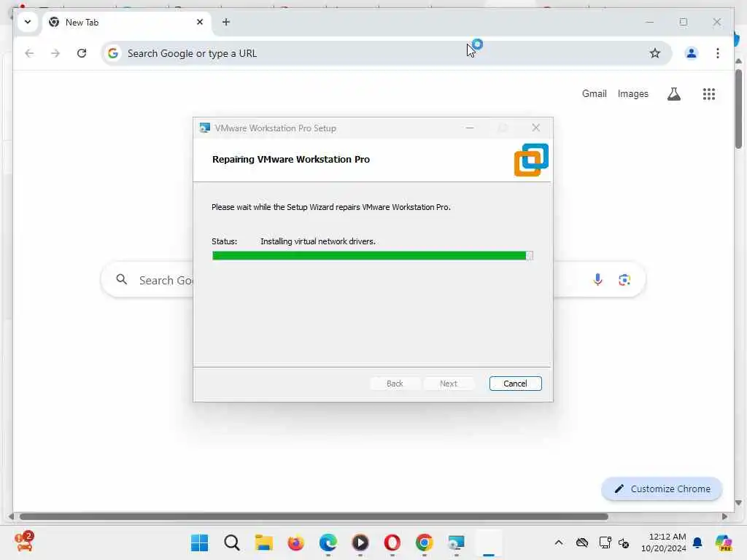
Task: Click the installation progress bar
Action: 373,256
